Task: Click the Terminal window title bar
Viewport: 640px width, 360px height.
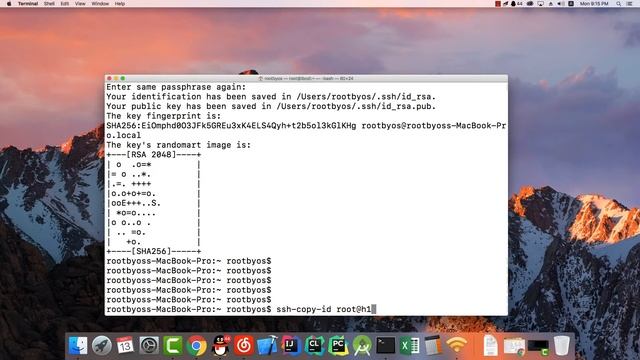Action: coord(306,78)
